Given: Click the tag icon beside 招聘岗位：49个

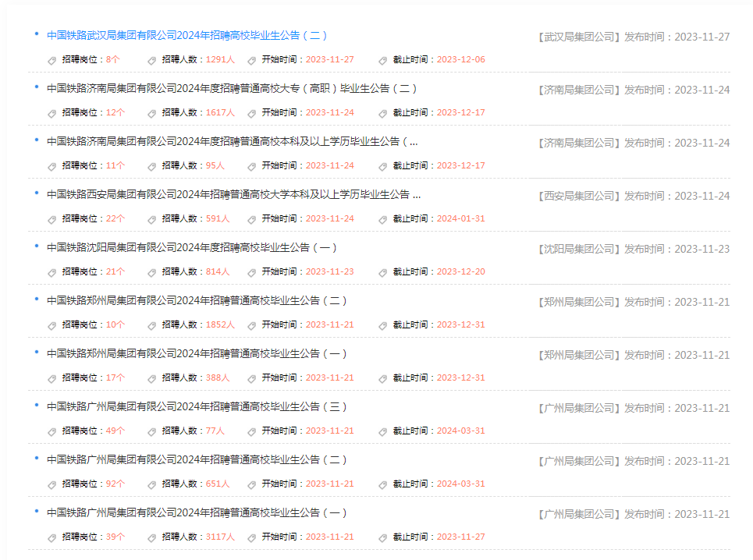Looking at the screenshot, I should [52, 431].
